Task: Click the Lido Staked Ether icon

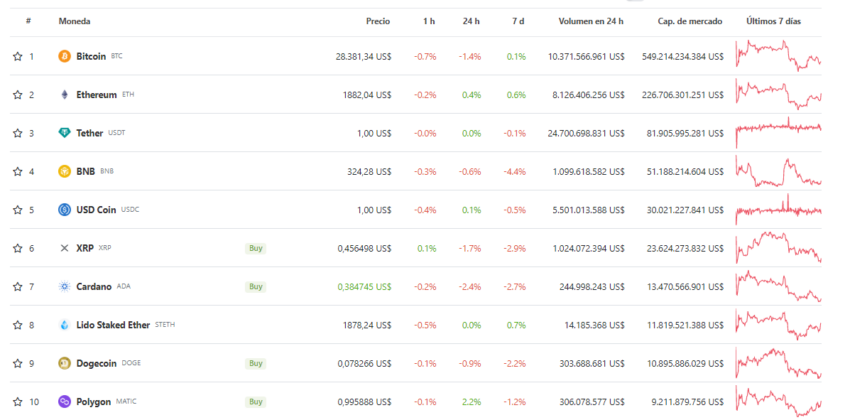Action: tap(65, 325)
